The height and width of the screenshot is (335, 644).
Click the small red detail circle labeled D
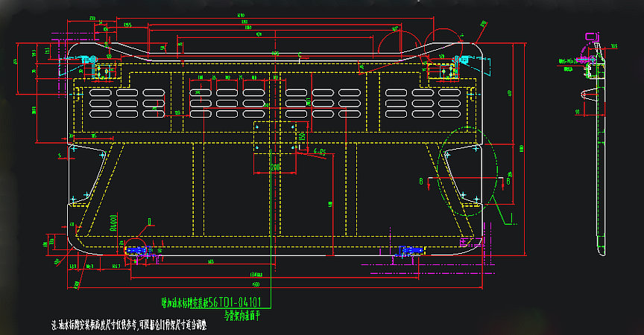coord(135,248)
